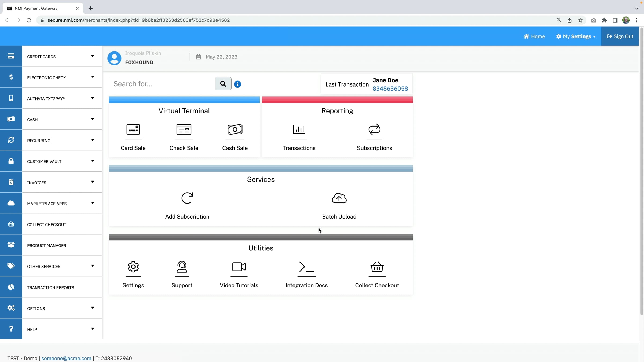Select Transaction Reports in the sidebar
The height and width of the screenshot is (362, 644).
50,287
